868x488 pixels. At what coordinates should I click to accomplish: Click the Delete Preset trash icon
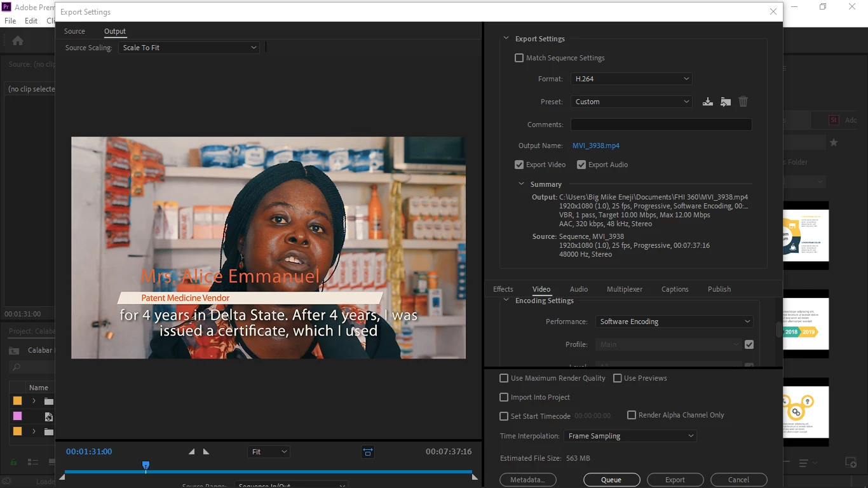click(x=743, y=102)
